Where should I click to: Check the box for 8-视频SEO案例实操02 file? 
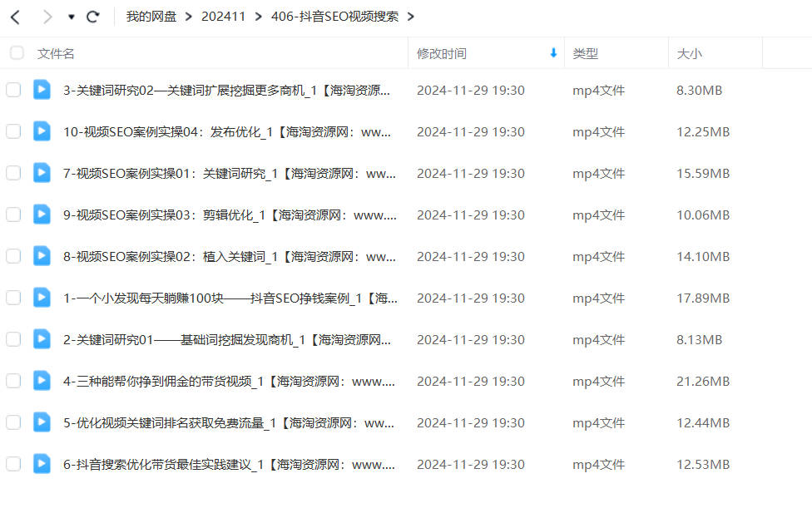(x=13, y=256)
